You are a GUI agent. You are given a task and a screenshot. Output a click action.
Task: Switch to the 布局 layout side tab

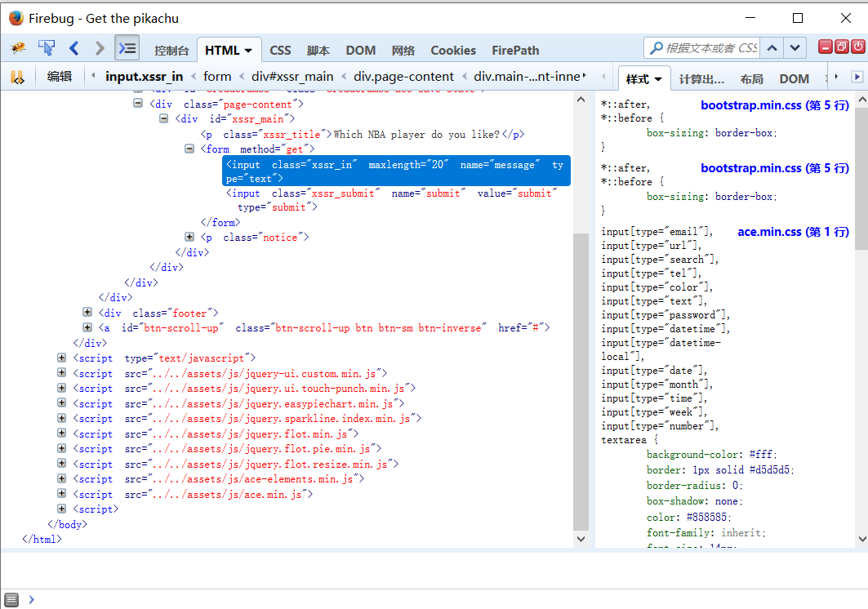752,79
